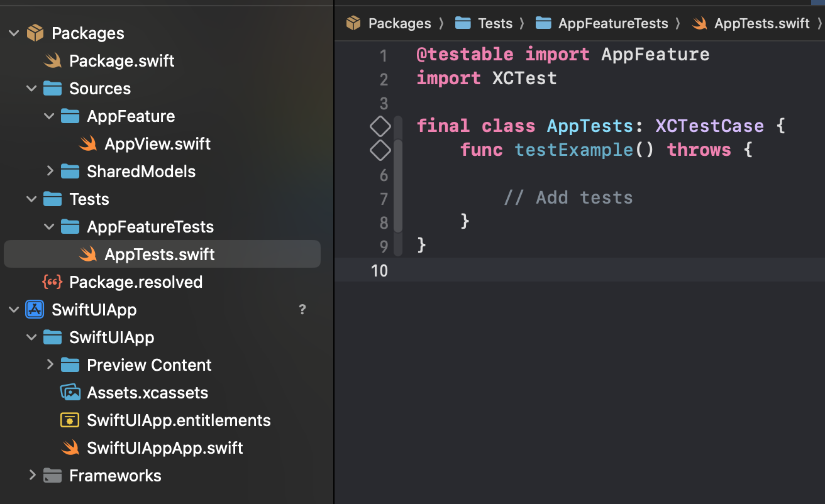This screenshot has width=825, height=504.
Task: Open Tests in the breadcrumb path bar
Action: pyautogui.click(x=494, y=23)
